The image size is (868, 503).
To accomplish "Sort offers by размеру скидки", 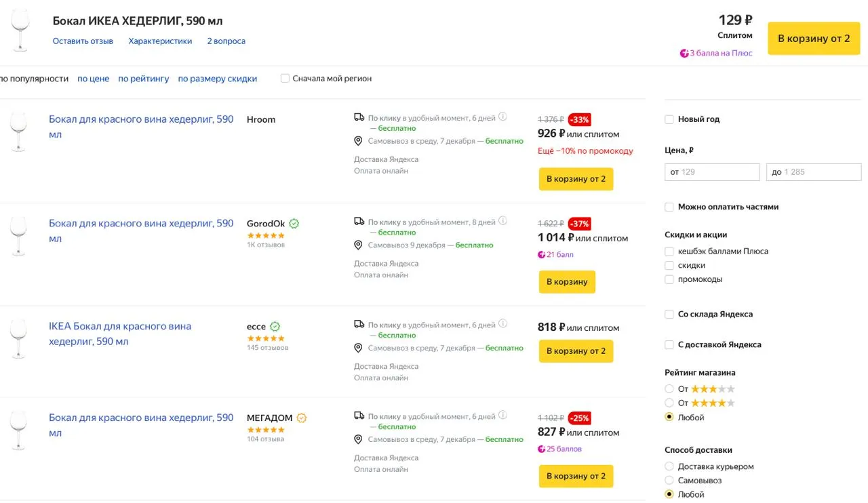I will (217, 79).
